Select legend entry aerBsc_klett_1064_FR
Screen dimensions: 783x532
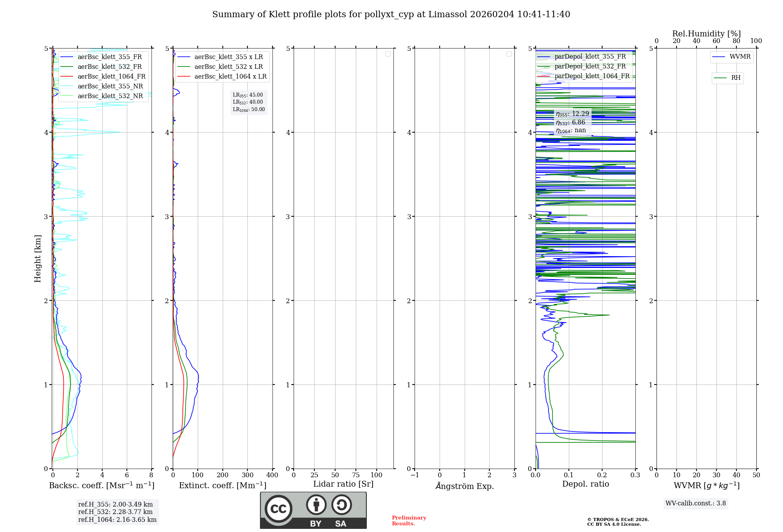pos(103,76)
